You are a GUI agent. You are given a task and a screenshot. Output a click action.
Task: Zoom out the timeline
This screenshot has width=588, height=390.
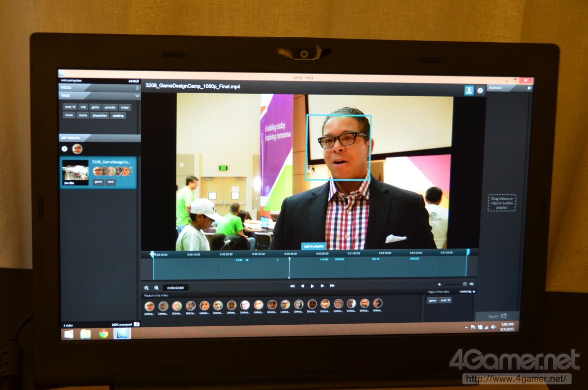(x=146, y=288)
